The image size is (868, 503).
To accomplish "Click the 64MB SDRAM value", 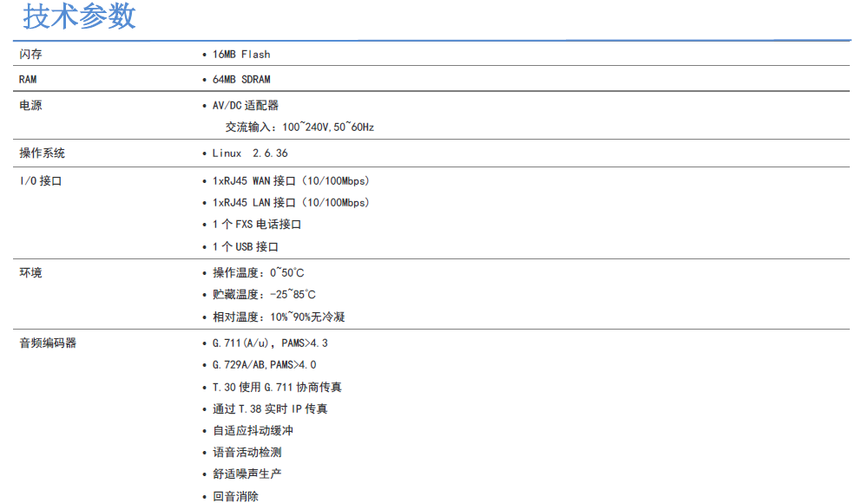I will 241,80.
